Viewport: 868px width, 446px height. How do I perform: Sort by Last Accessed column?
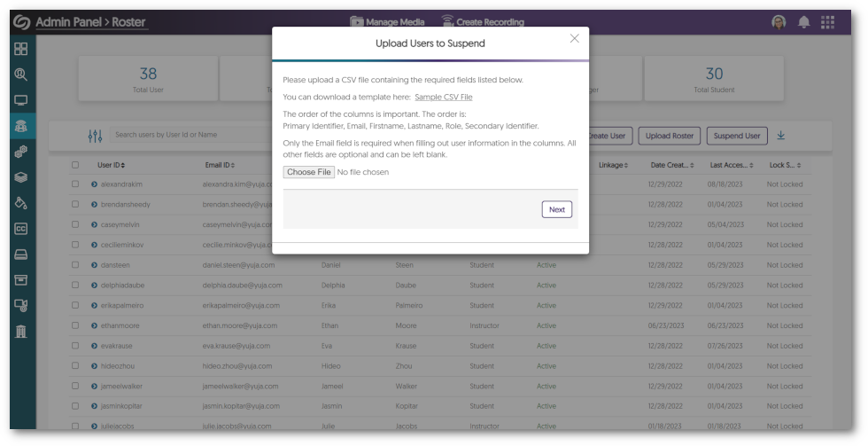coord(732,165)
